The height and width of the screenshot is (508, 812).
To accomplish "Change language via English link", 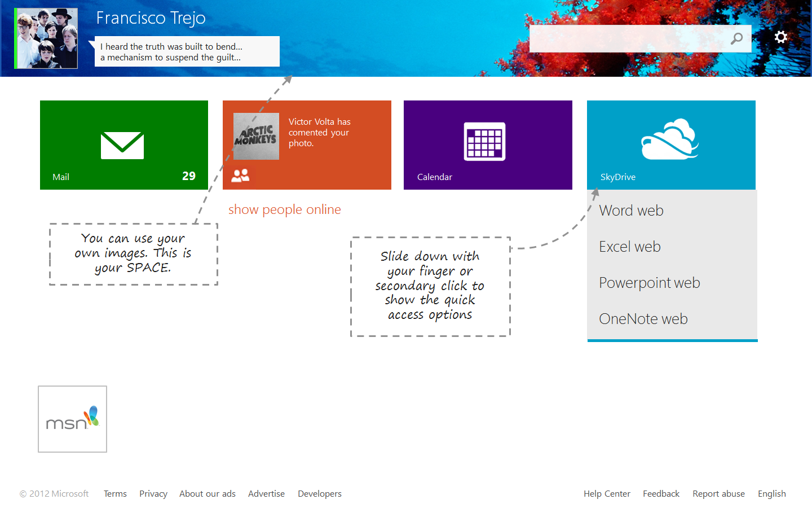I will tap(771, 494).
